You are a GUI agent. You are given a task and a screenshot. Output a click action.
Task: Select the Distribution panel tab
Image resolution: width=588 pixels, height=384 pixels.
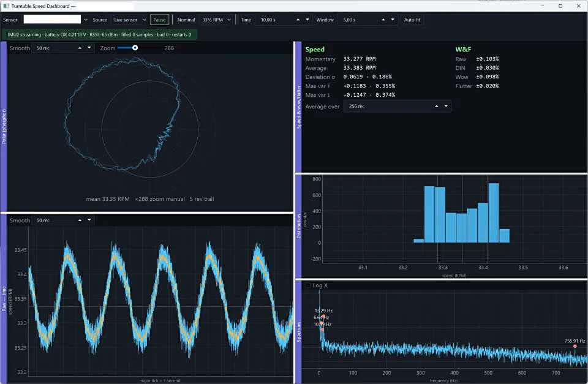pos(298,227)
